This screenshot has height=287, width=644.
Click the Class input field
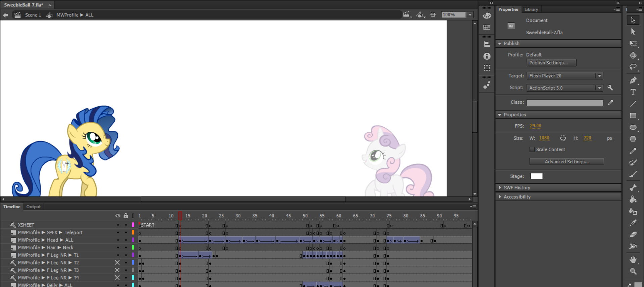(x=565, y=103)
